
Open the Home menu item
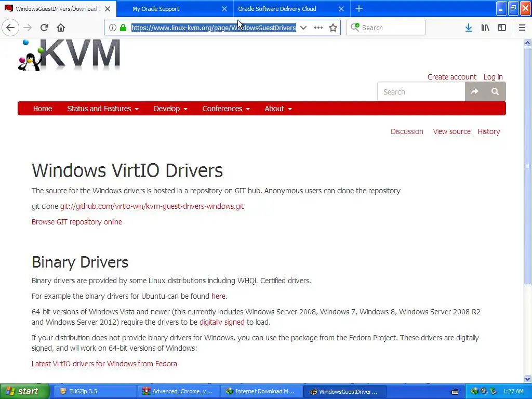(43, 109)
